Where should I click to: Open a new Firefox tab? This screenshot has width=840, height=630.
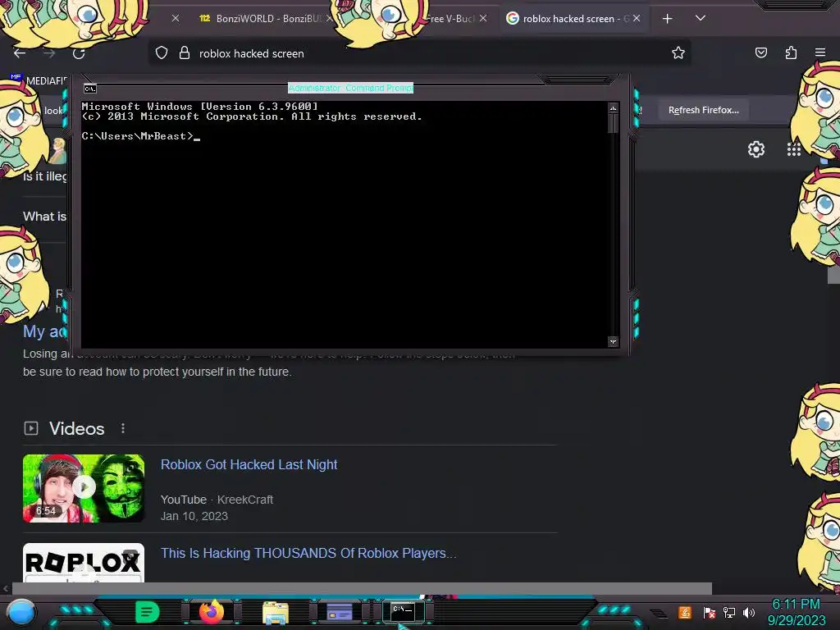click(667, 19)
